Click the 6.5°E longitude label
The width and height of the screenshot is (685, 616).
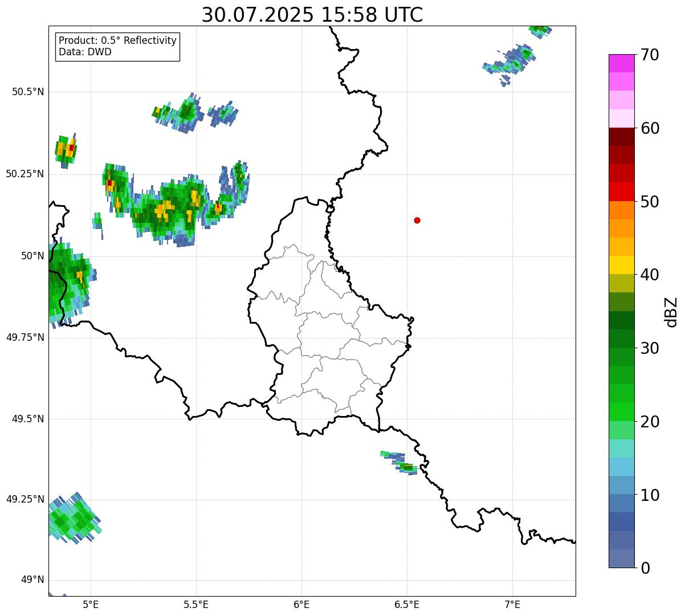tap(407, 604)
